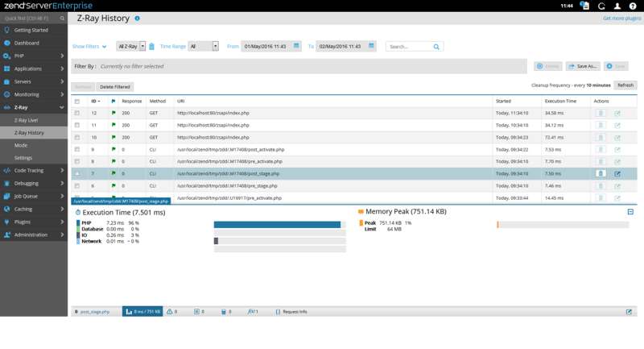
Task: Open the user account icon
Action: (x=617, y=6)
